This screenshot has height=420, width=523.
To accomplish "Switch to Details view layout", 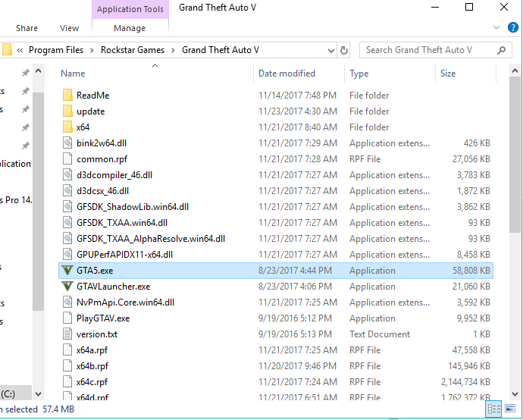I will coord(494,409).
